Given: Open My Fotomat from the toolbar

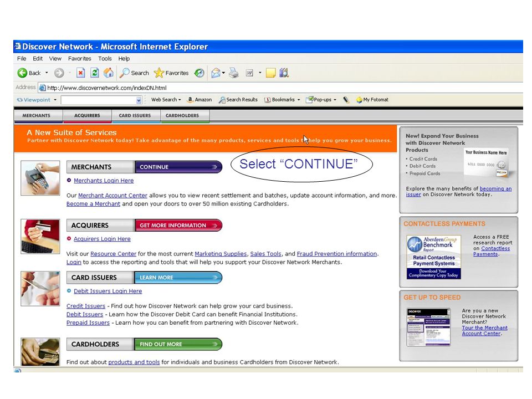Looking at the screenshot, I should click(x=372, y=100).
